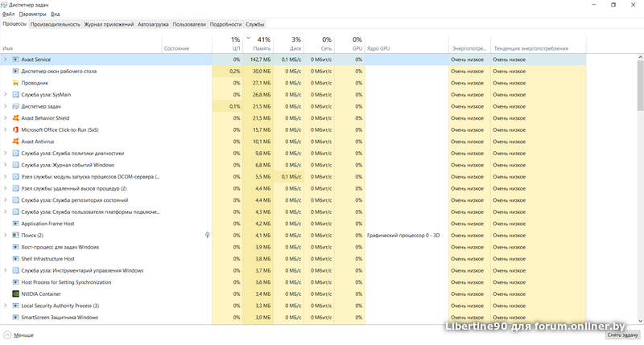Click the Диспетчер задач process icon
The height and width of the screenshot is (345, 644).
coord(15,106)
